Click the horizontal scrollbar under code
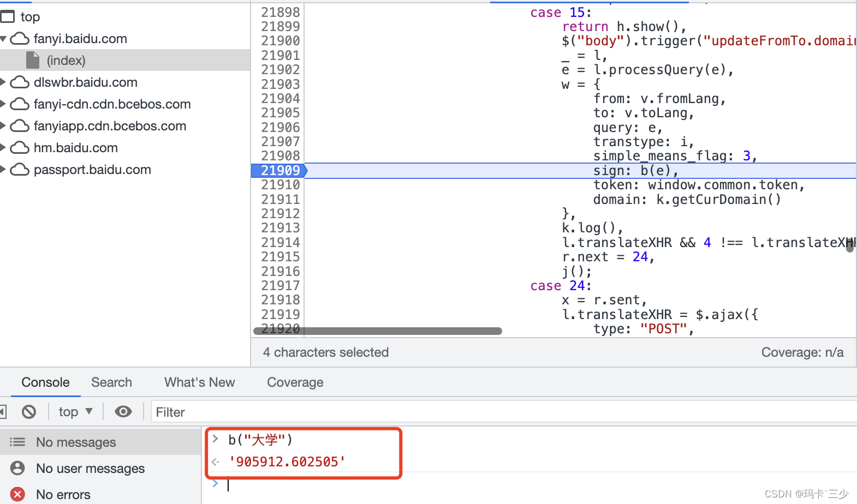Viewport: 857px width, 504px height. coord(378,331)
